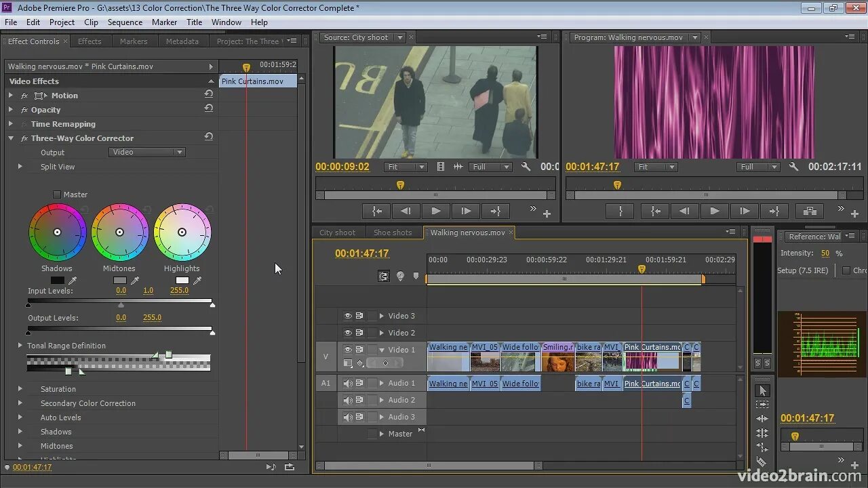Screen dimensions: 868x488
Task: Play the Program monitor sequence
Action: [x=714, y=211]
